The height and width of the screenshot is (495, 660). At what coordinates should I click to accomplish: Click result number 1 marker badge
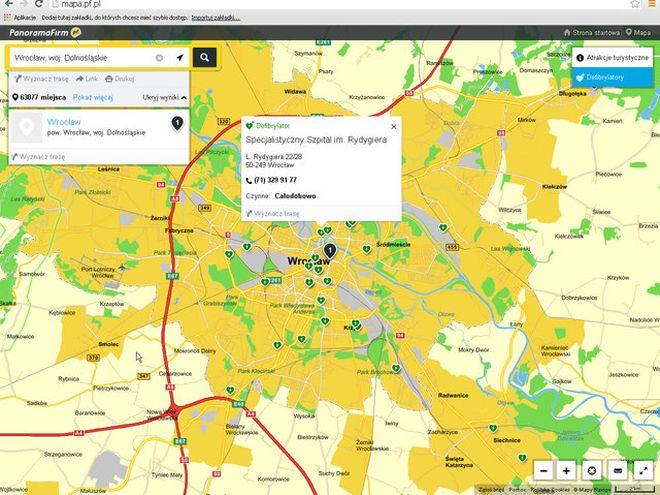[x=177, y=123]
